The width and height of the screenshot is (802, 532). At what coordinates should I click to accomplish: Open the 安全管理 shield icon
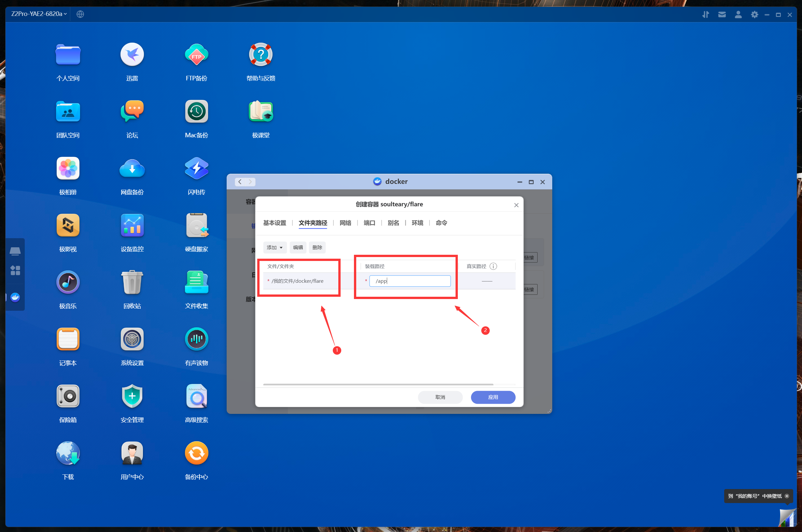(132, 396)
